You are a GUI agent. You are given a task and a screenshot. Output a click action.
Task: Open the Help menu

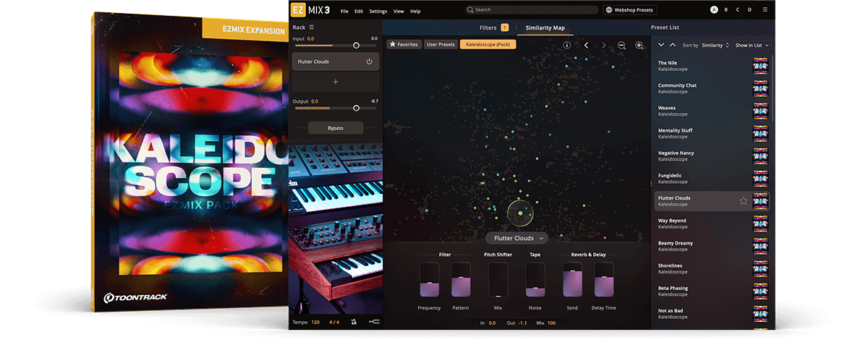[415, 11]
